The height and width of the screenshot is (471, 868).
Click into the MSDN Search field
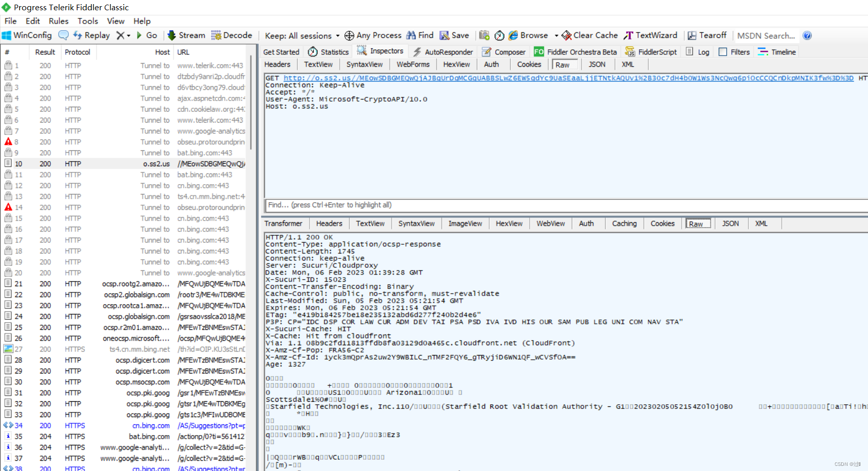(766, 35)
